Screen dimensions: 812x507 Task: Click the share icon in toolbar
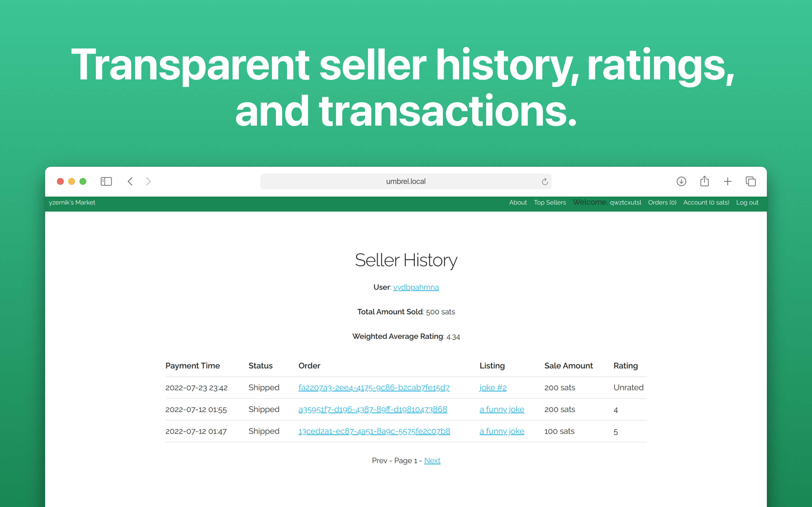pyautogui.click(x=704, y=181)
